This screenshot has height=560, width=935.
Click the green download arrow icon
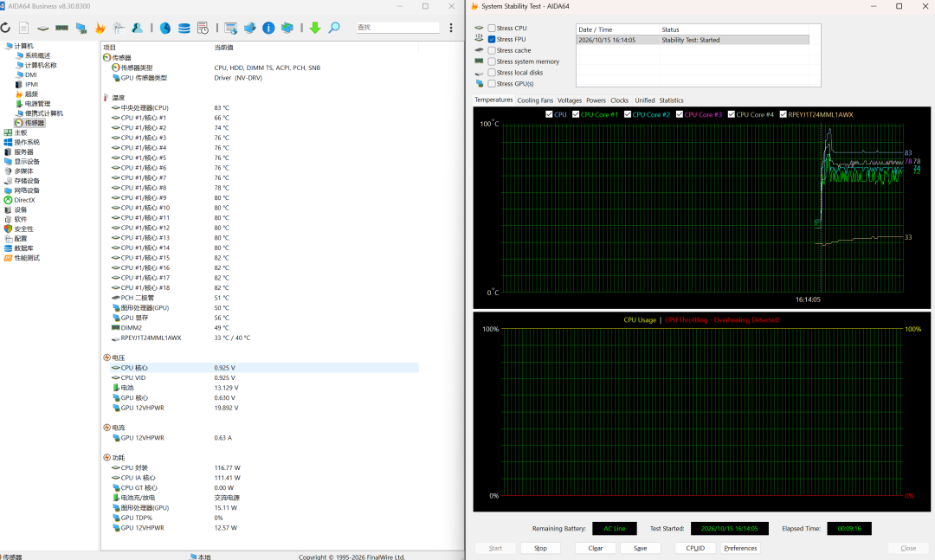pyautogui.click(x=315, y=28)
